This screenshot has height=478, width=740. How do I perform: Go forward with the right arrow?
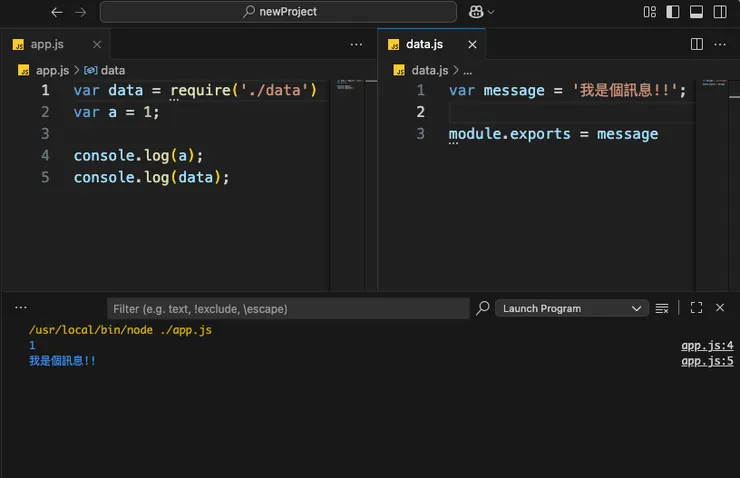[x=80, y=12]
